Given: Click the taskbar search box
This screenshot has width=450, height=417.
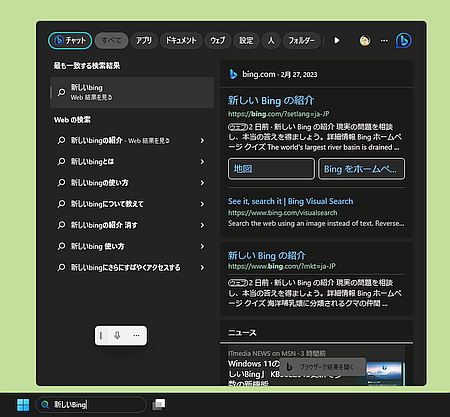Looking at the screenshot, I should (91, 405).
